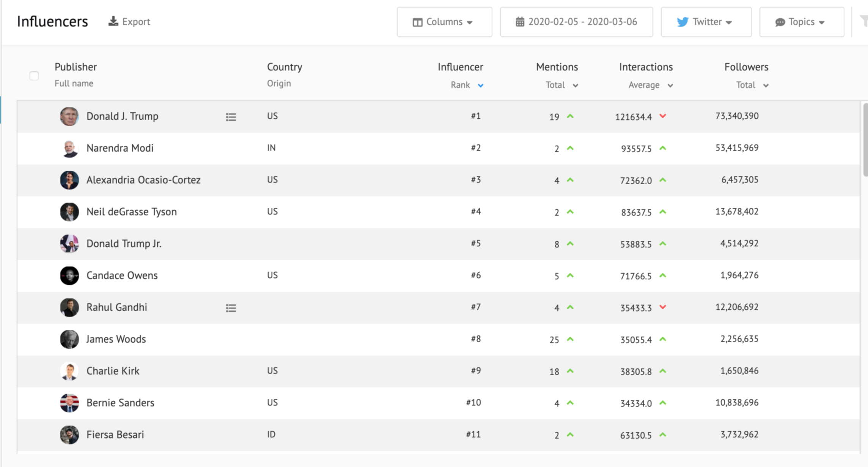Image resolution: width=868 pixels, height=467 pixels.
Task: Click the Topics speech bubble icon
Action: (x=780, y=22)
